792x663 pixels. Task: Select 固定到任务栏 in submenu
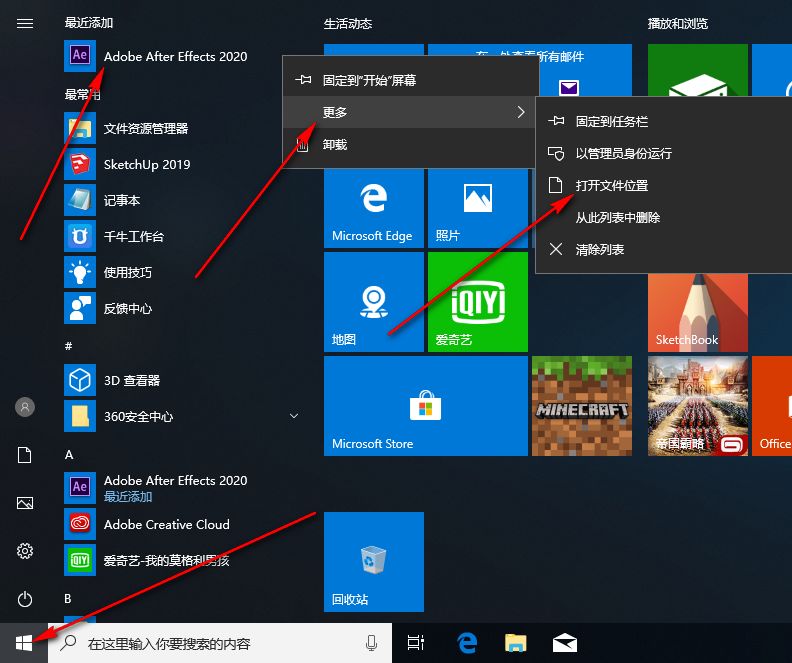(x=664, y=121)
